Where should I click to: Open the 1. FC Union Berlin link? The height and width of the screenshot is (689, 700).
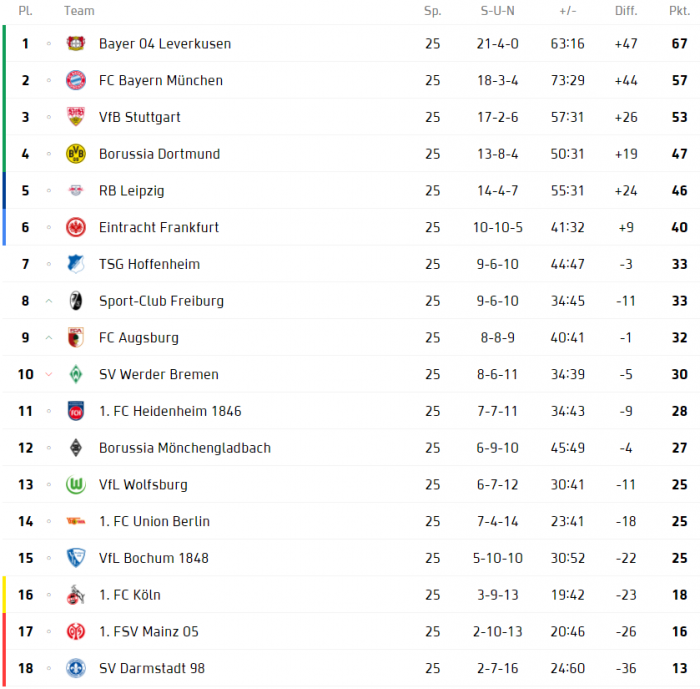pyautogui.click(x=154, y=521)
